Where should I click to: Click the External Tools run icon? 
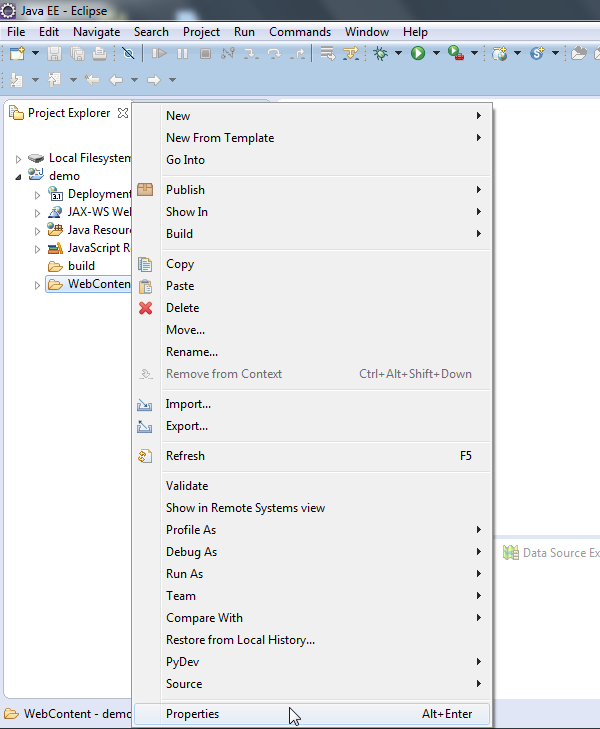[456, 53]
